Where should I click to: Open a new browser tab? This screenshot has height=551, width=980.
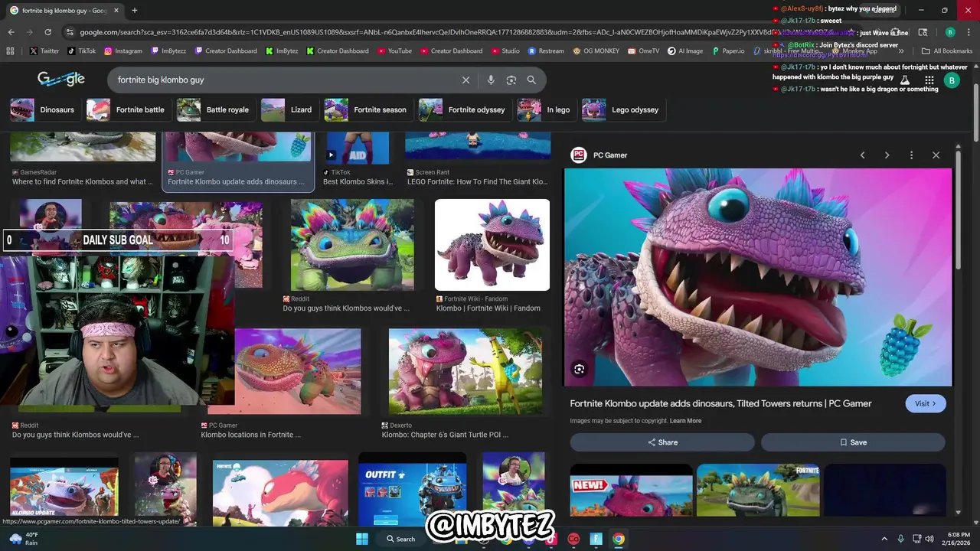pos(135,11)
